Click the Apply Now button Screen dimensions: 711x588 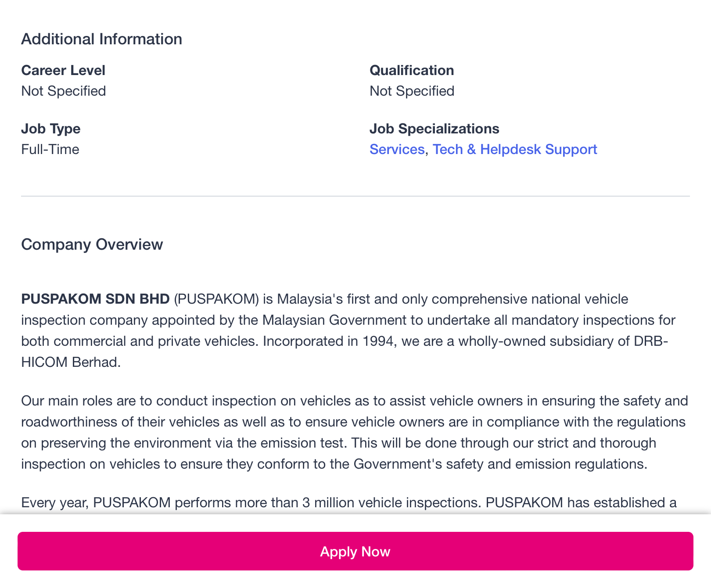[x=355, y=551]
